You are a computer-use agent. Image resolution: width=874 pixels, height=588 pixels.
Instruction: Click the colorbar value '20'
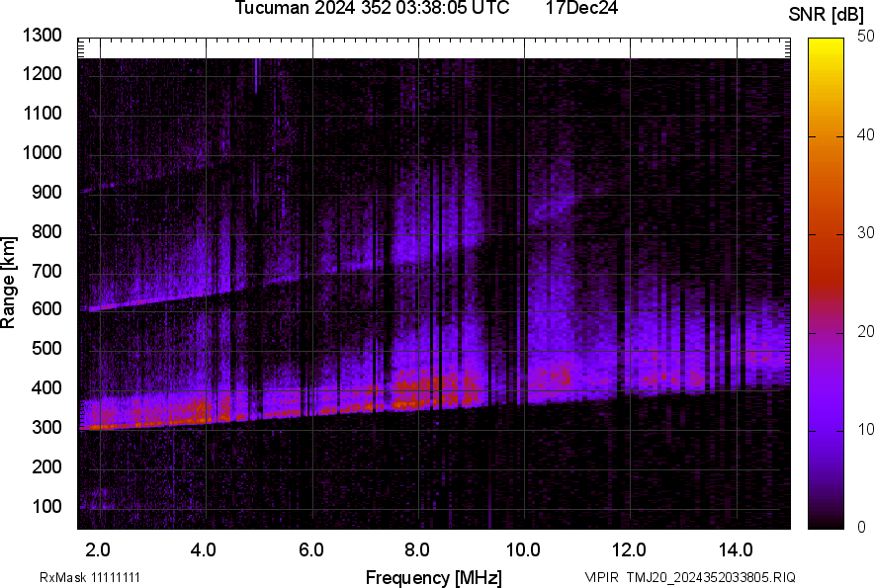coord(865,331)
